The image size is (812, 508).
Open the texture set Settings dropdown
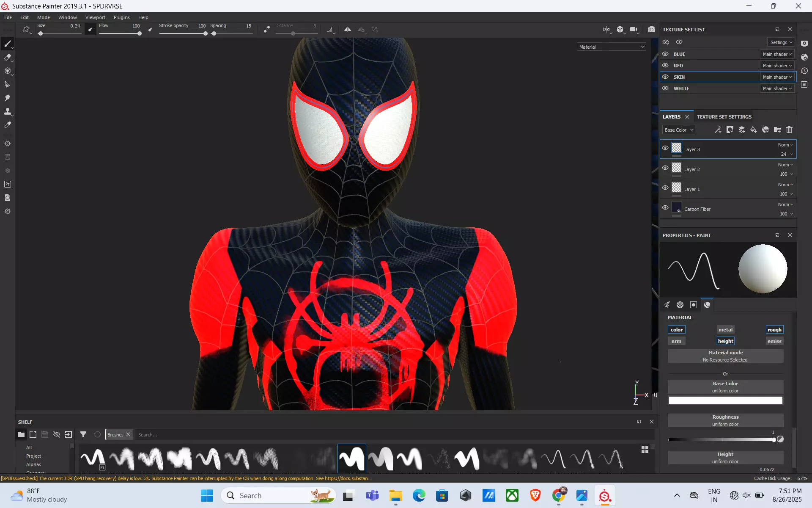[x=781, y=42]
